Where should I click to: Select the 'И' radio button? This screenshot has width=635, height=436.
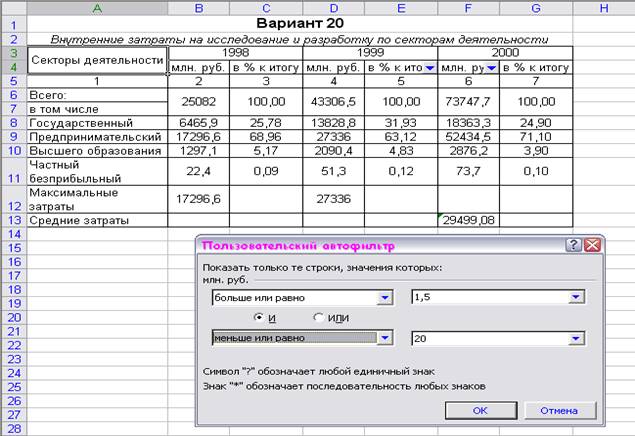click(x=259, y=318)
